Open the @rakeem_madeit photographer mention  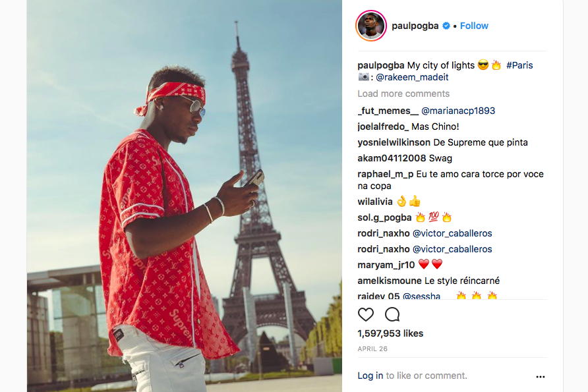tap(412, 77)
